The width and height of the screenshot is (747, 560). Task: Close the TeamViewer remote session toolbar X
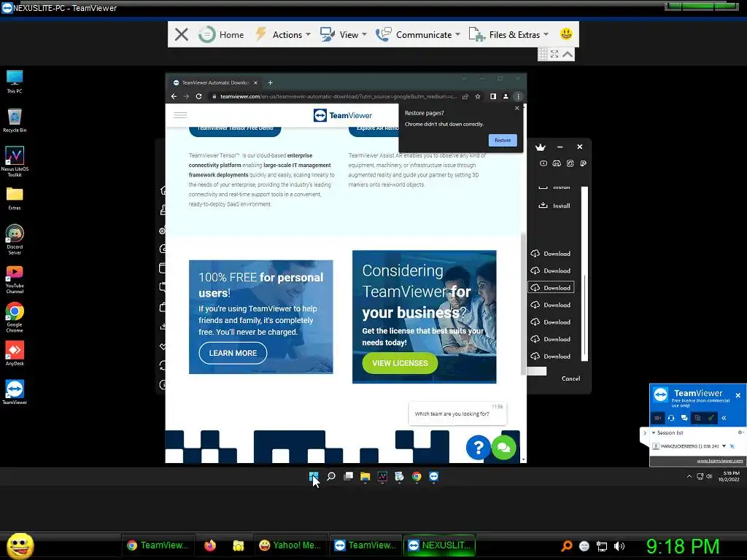click(181, 34)
